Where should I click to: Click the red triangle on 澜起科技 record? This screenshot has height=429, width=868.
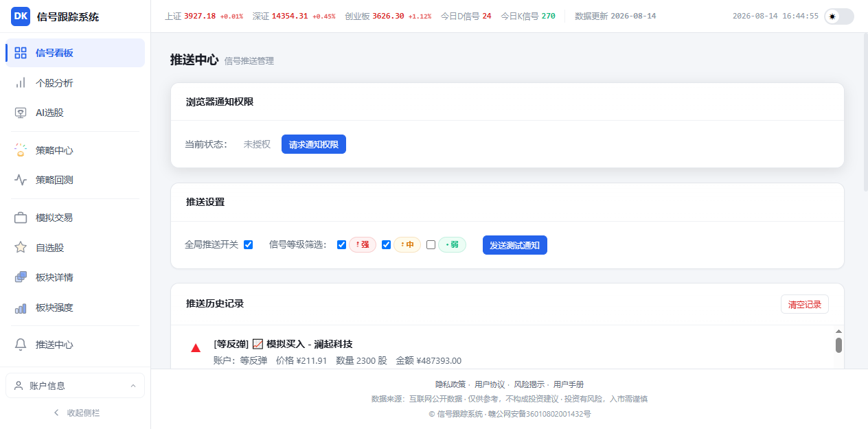point(196,348)
